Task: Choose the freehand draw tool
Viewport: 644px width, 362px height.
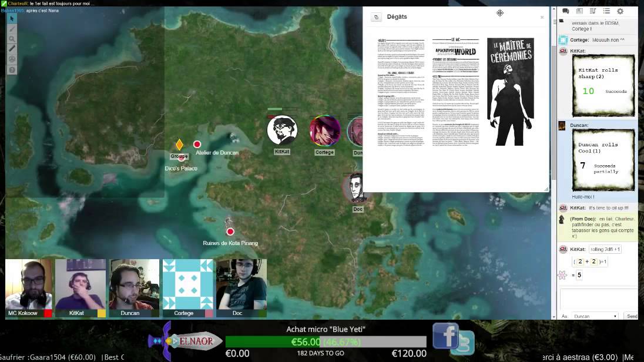Action: [12, 29]
